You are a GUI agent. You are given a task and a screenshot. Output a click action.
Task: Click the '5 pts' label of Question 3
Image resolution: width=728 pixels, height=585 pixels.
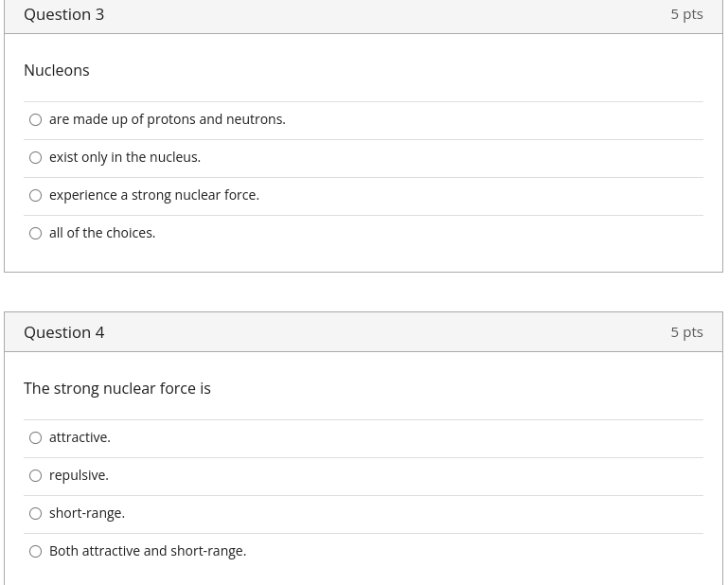(x=686, y=14)
